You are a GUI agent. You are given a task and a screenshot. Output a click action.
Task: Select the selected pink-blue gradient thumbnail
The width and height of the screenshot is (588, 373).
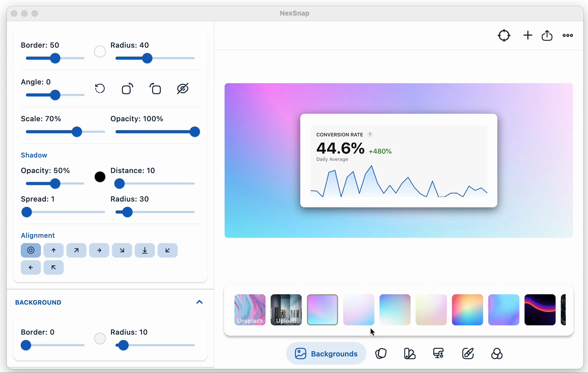pos(322,310)
